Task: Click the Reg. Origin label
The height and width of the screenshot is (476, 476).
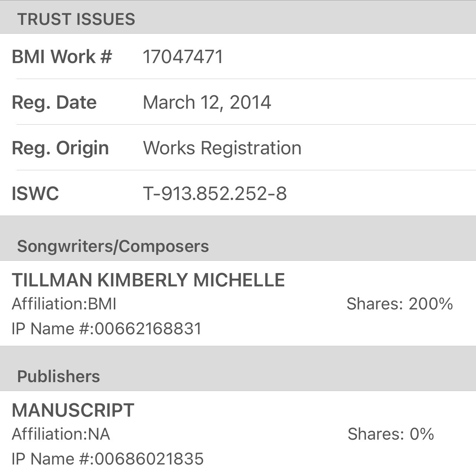Action: [60, 148]
